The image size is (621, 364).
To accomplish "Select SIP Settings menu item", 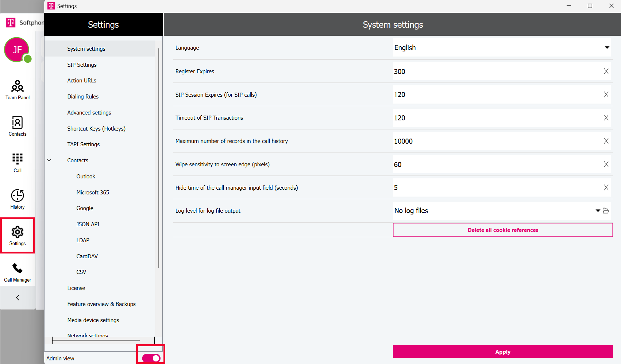I will coord(82,65).
